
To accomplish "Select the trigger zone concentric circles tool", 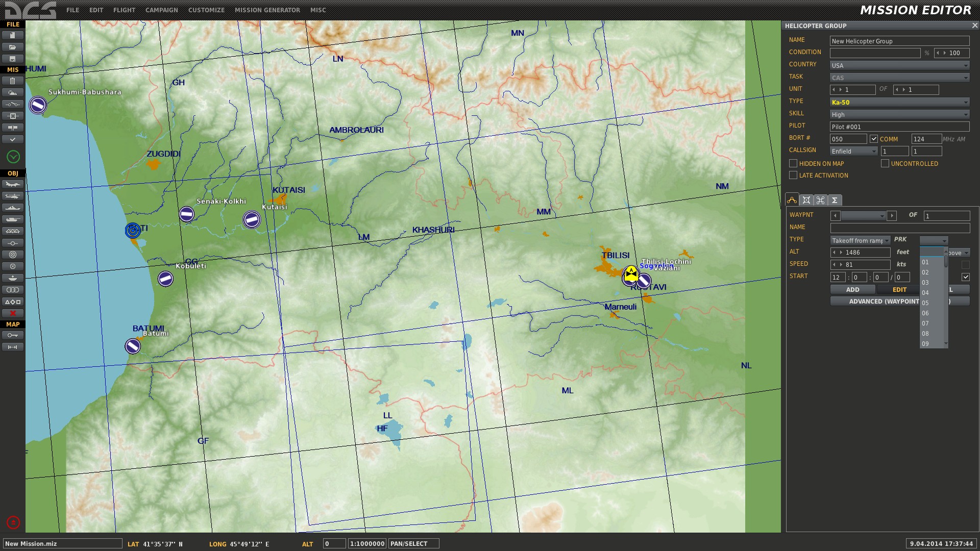I will (x=13, y=255).
